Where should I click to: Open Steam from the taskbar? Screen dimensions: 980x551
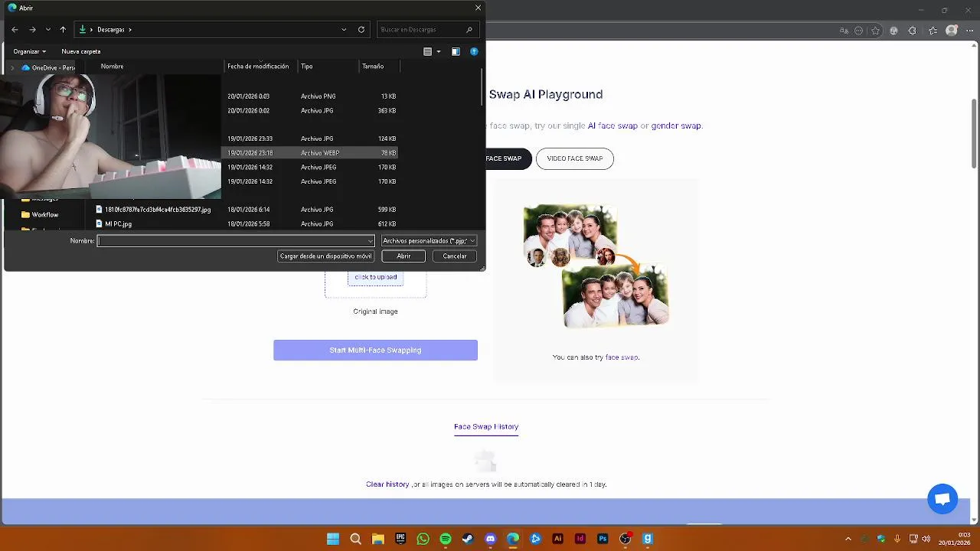coord(468,539)
